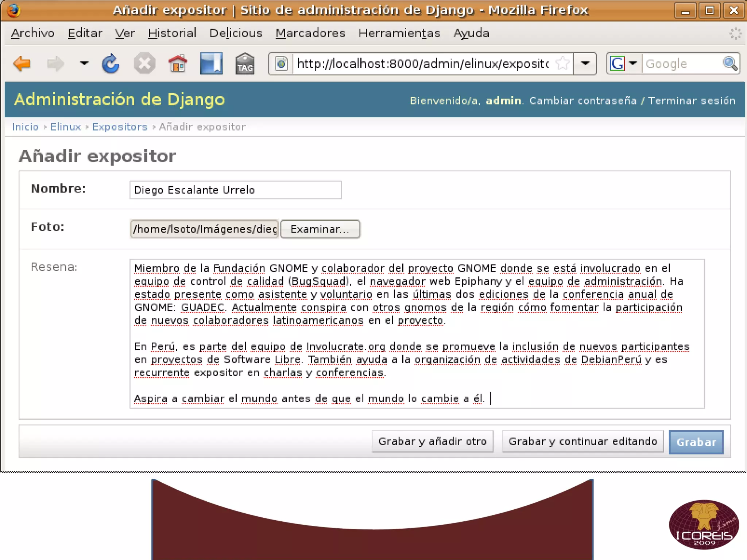
Task: Open the Herramientas menu
Action: (399, 33)
